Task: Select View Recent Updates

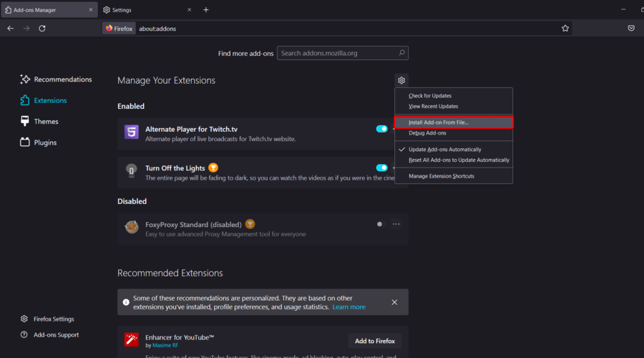Action: [x=454, y=106]
